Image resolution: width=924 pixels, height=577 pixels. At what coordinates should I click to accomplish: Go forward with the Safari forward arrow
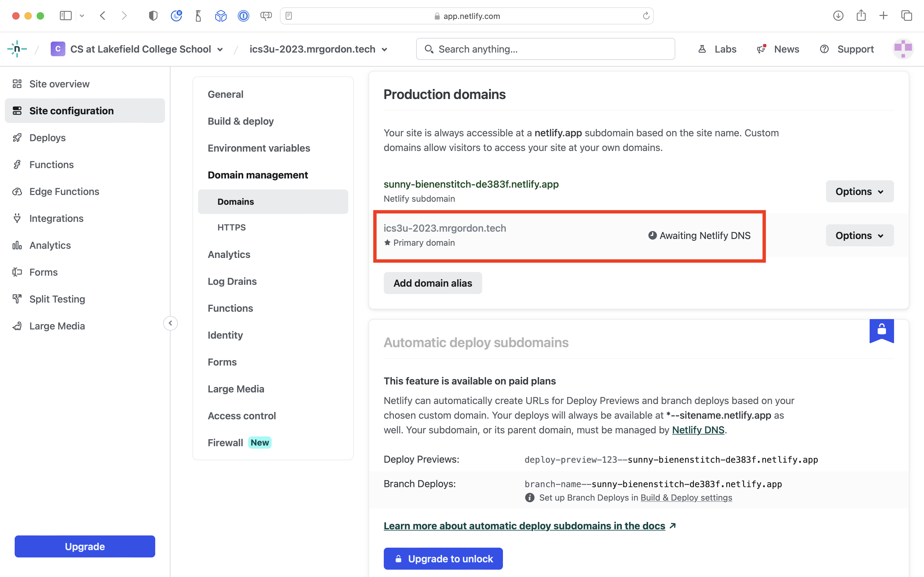124,16
